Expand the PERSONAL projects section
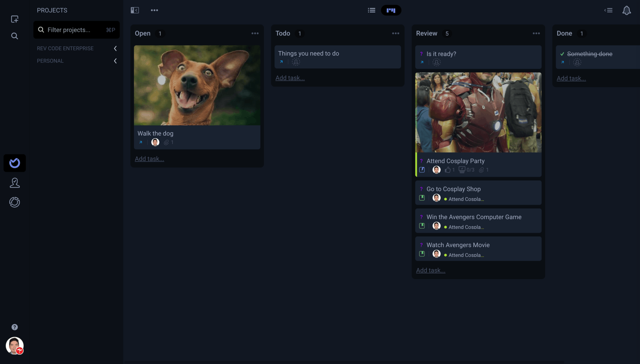The height and width of the screenshot is (364, 640). point(115,61)
